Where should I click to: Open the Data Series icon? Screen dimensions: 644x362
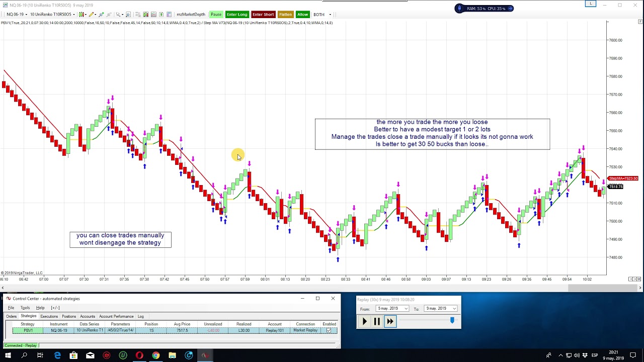(x=146, y=15)
